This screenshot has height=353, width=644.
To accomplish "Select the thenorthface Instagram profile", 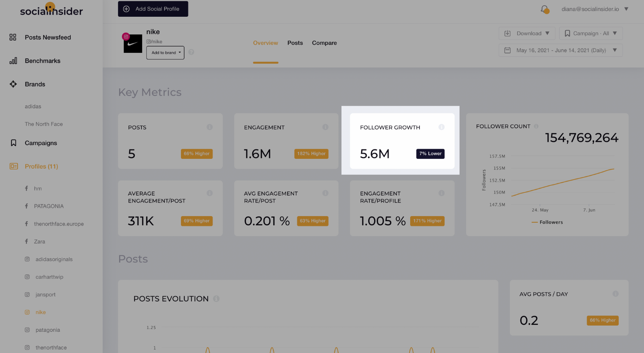I will tap(51, 347).
